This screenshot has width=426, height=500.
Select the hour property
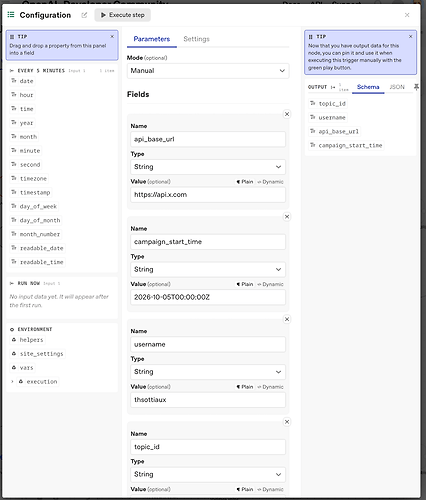pos(22,95)
